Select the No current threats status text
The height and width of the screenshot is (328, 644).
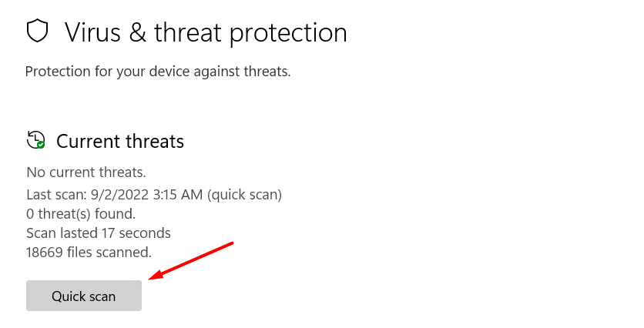click(x=86, y=172)
